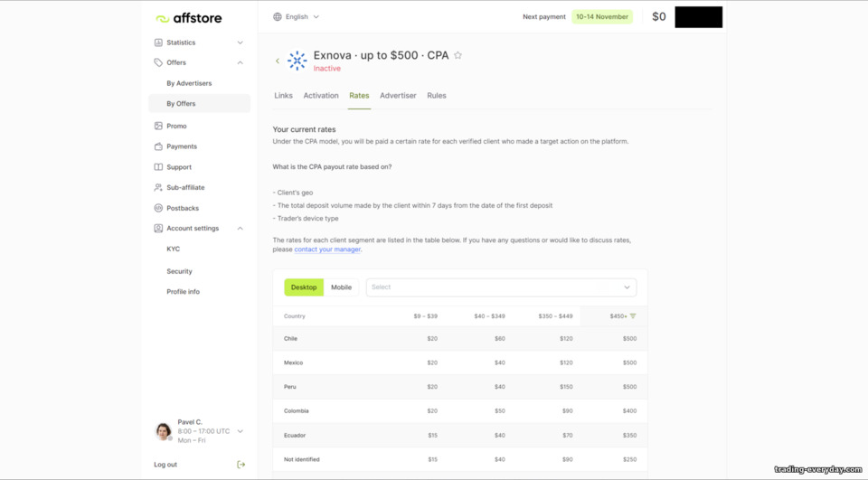Screen dimensions: 868x480
Task: Click the Exnova snowflake logo
Action: (x=297, y=61)
